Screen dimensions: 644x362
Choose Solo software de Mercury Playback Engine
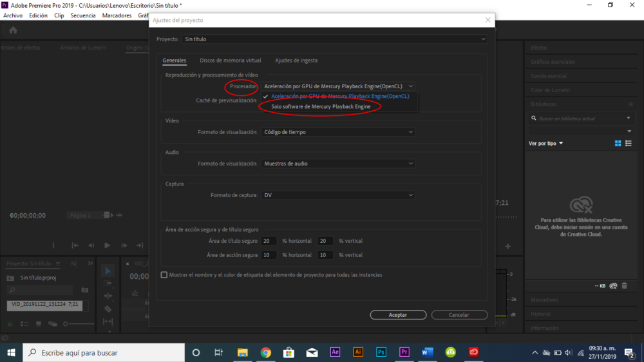point(321,106)
